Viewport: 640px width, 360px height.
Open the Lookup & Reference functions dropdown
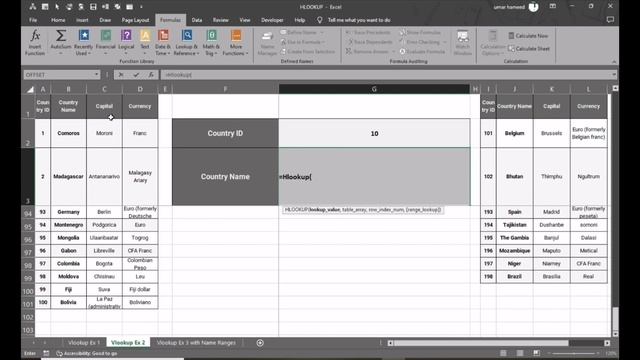click(187, 42)
